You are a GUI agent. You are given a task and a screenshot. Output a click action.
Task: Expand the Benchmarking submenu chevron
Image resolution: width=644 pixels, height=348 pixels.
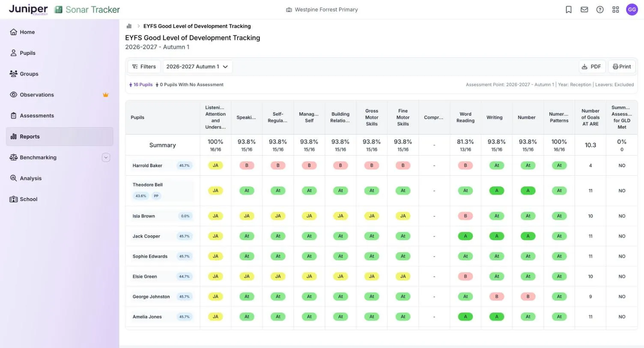click(106, 157)
